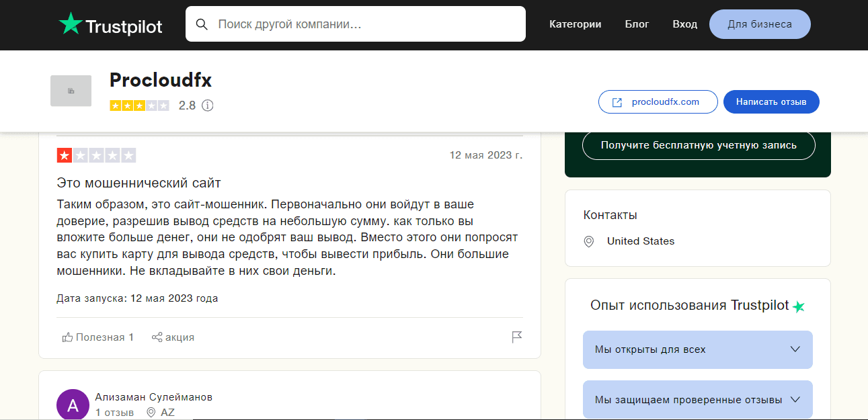Image resolution: width=868 pixels, height=420 pixels.
Task: Visit the procloudfx.com website link
Action: tap(658, 102)
